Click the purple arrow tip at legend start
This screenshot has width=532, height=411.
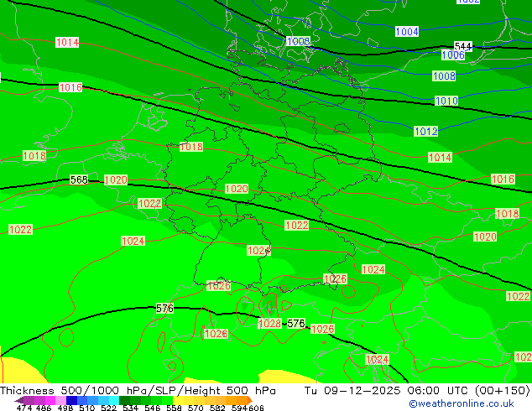pyautogui.click(x=18, y=400)
